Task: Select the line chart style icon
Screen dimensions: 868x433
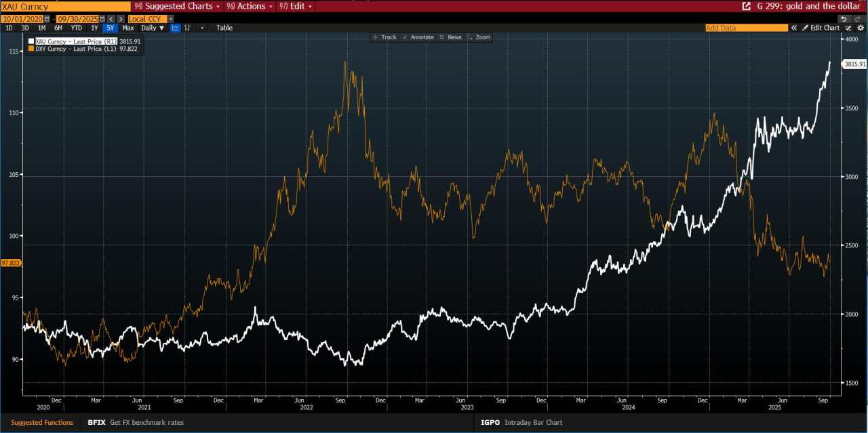Action: (175, 28)
